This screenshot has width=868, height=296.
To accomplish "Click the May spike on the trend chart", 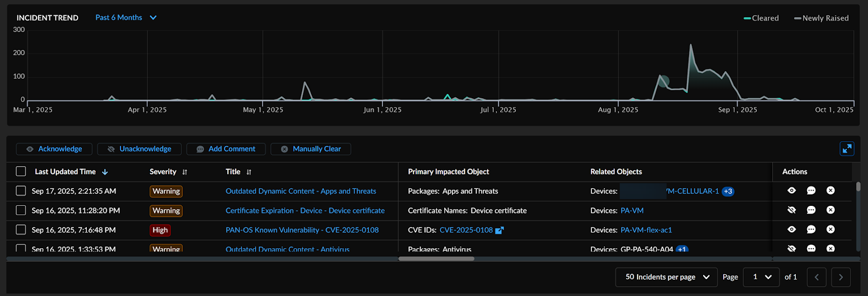I will 305,83.
